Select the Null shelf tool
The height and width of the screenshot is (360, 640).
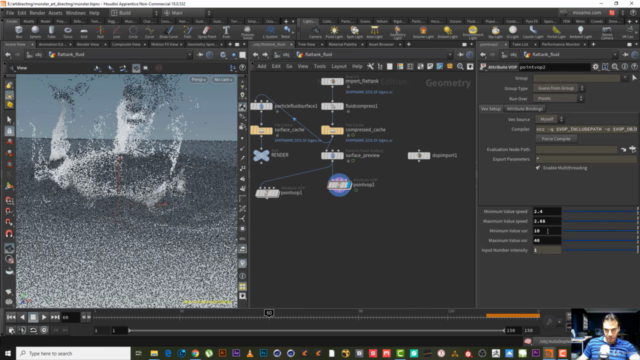click(100, 31)
